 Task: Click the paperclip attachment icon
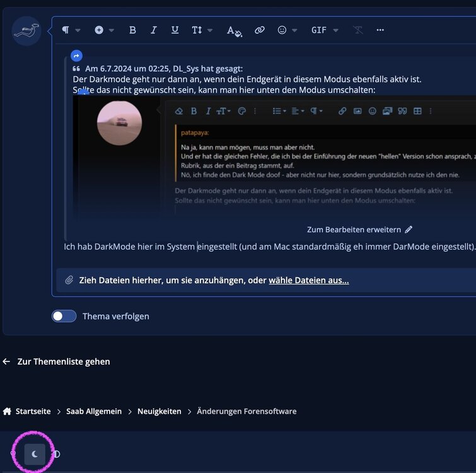(69, 280)
